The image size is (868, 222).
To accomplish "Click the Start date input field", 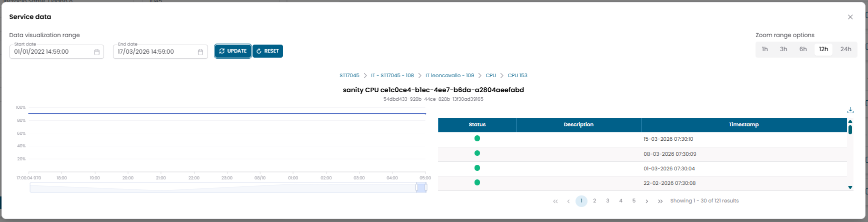I will 56,52.
